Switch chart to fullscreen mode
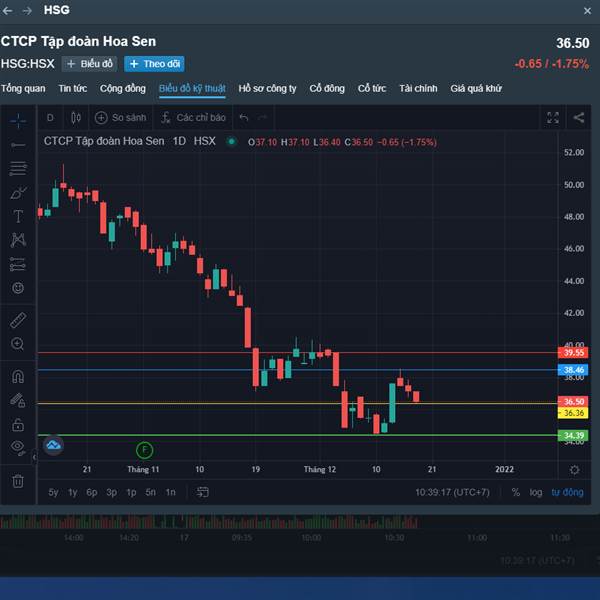Viewport: 600px width, 600px height. click(553, 117)
